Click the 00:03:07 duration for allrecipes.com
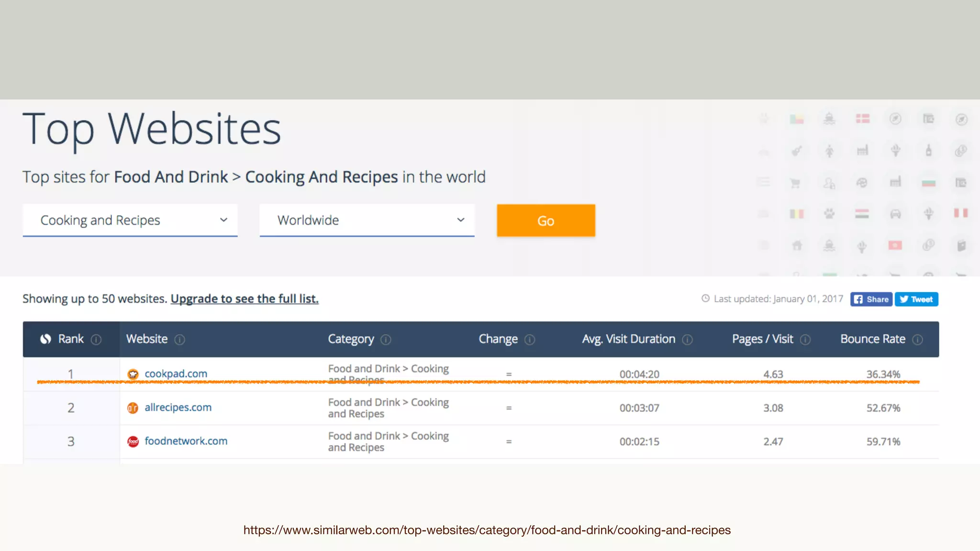Viewport: 980px width, 551px height. pos(639,408)
